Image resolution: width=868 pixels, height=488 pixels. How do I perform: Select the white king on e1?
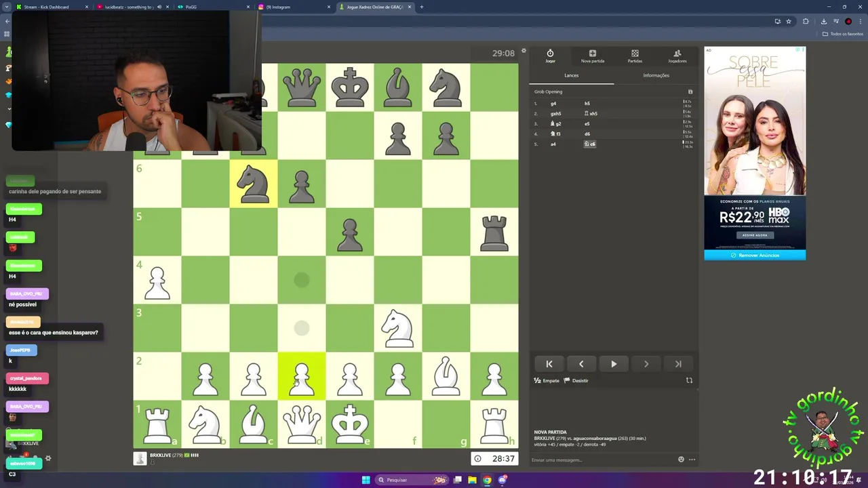point(350,424)
